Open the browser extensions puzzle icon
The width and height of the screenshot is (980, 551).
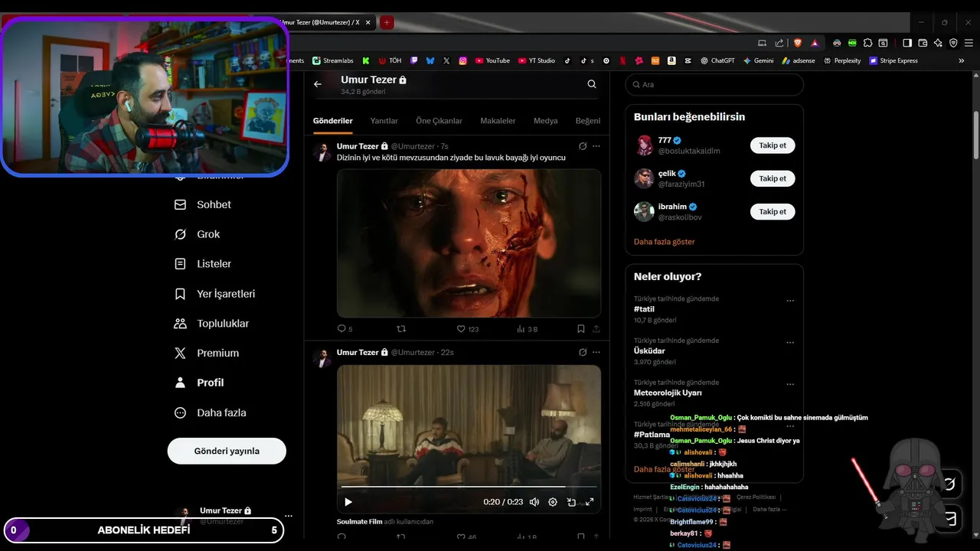tap(868, 43)
